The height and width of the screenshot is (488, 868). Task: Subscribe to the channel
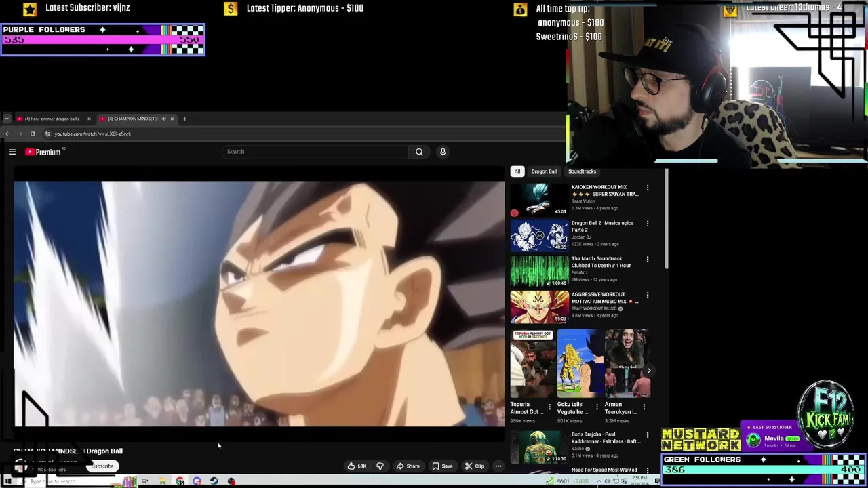tap(103, 466)
